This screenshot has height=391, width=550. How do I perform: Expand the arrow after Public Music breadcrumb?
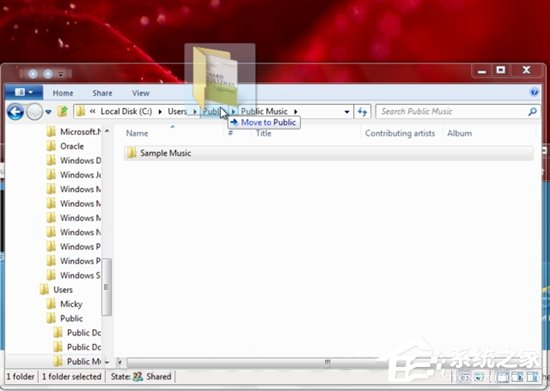tap(296, 112)
